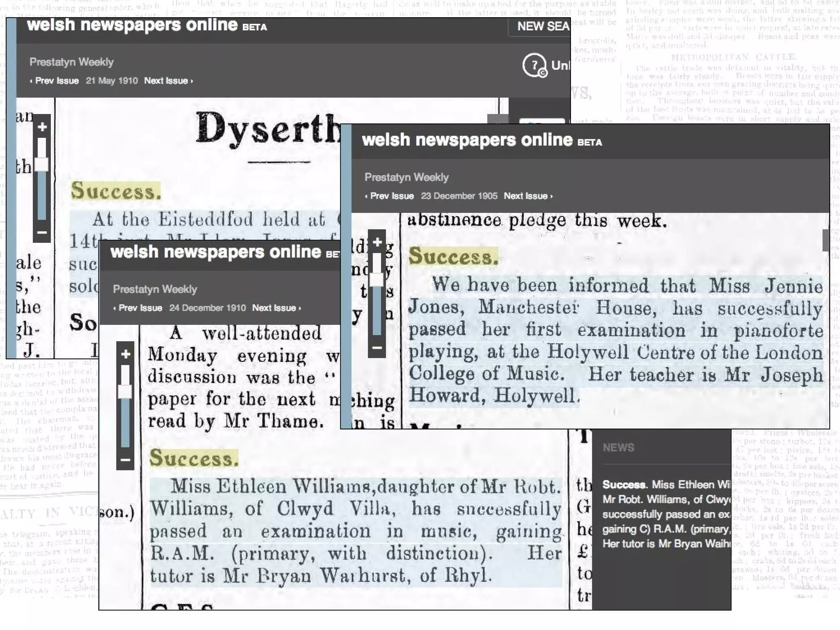Go to Next Issue after 23 December 1905
The image size is (840, 630).
[528, 196]
